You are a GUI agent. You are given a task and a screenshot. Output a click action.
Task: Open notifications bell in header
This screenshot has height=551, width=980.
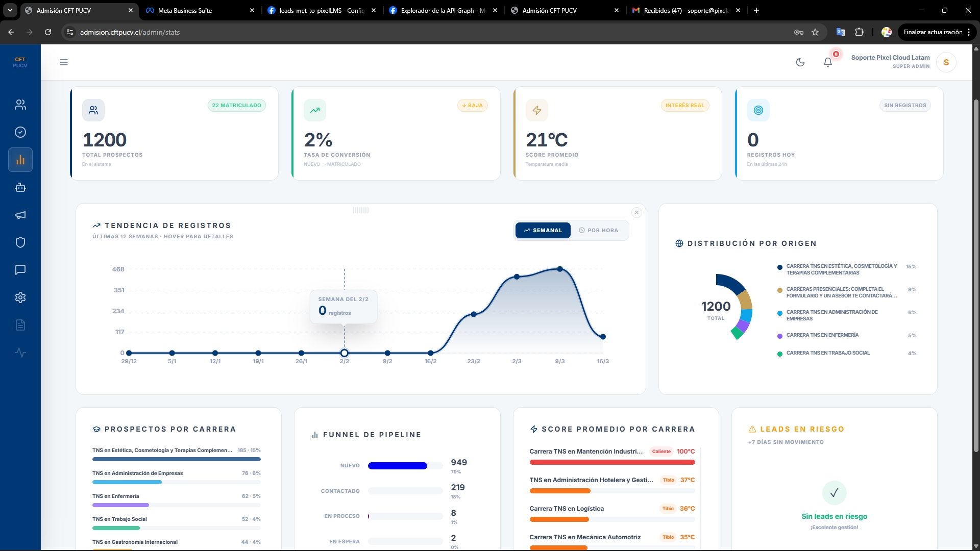827,62
